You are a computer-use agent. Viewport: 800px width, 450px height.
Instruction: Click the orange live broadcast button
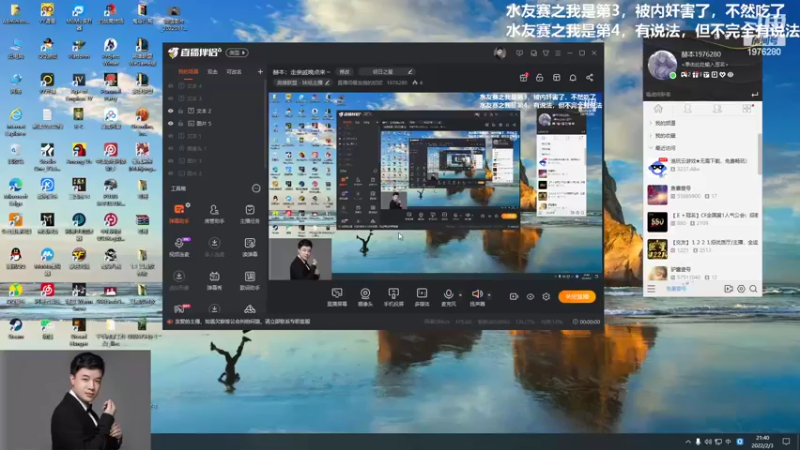(x=577, y=296)
